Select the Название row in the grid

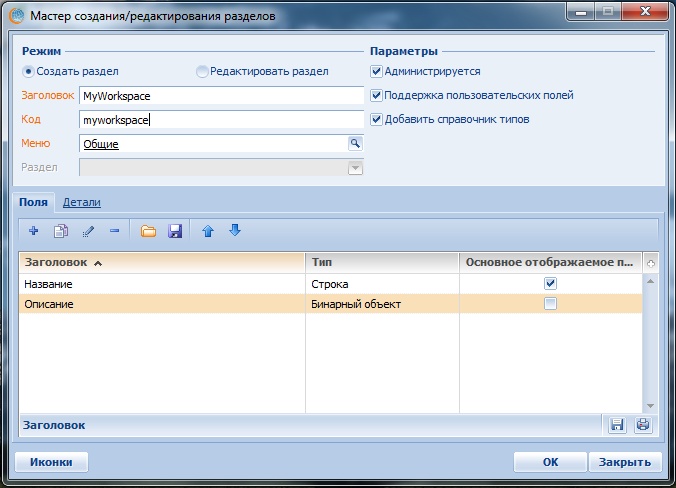(331, 284)
